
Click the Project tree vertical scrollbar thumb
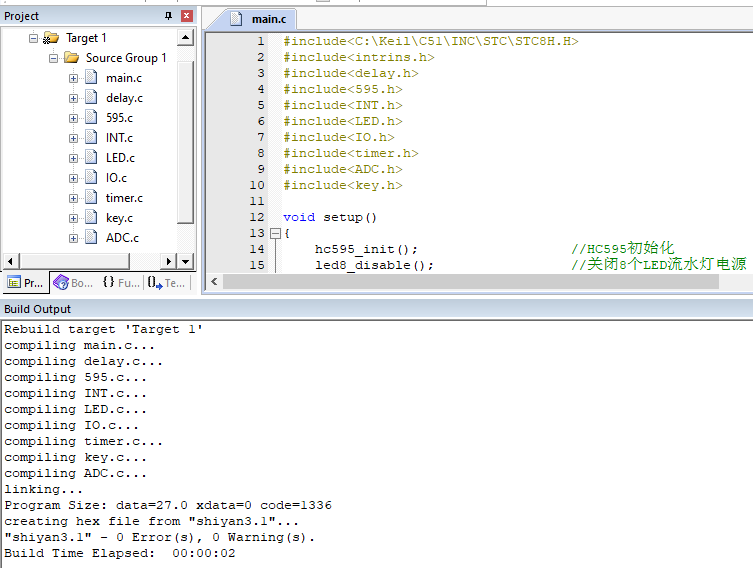[185, 142]
